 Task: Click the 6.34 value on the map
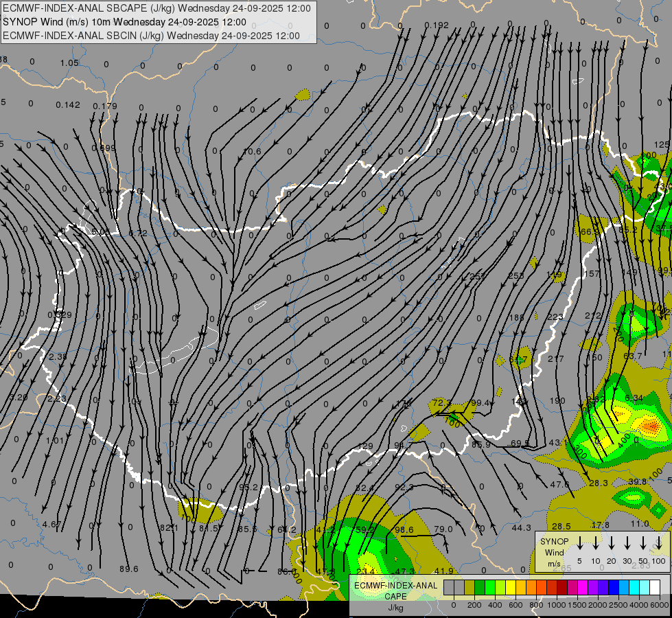(634, 398)
